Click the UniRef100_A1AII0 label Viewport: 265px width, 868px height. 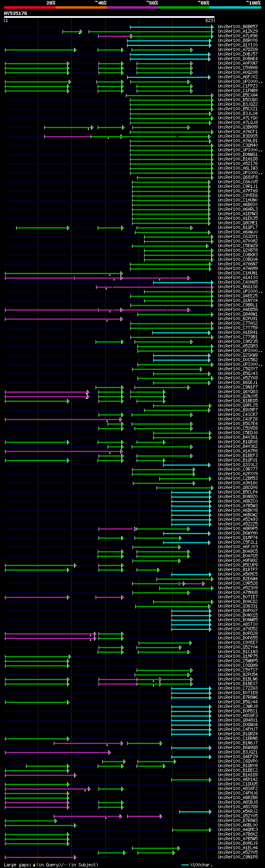pyautogui.click(x=238, y=277)
